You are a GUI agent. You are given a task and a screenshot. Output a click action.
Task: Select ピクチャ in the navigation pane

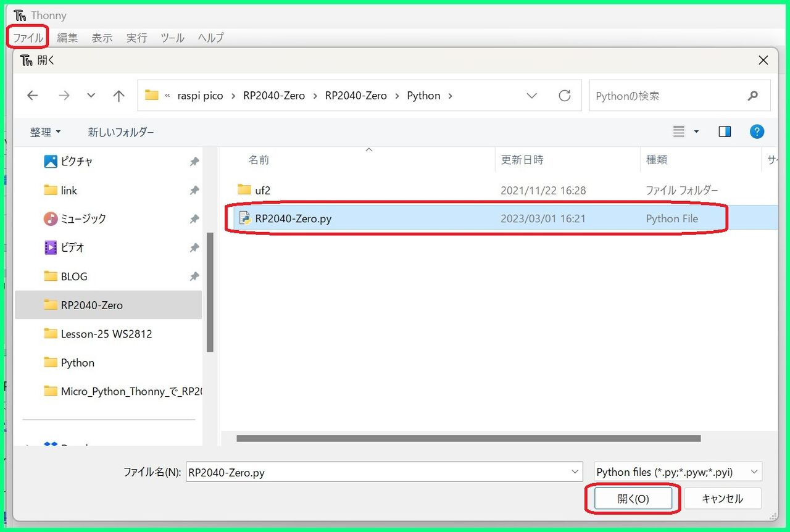tap(108, 162)
